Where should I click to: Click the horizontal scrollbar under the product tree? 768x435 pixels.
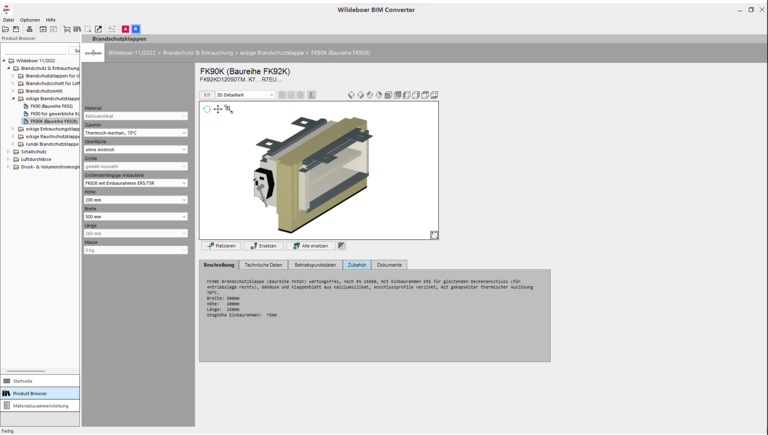[26, 371]
